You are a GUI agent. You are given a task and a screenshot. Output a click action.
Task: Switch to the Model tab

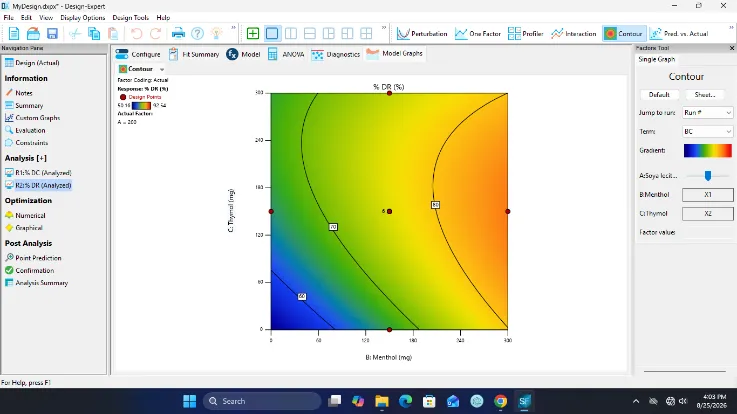click(x=243, y=54)
